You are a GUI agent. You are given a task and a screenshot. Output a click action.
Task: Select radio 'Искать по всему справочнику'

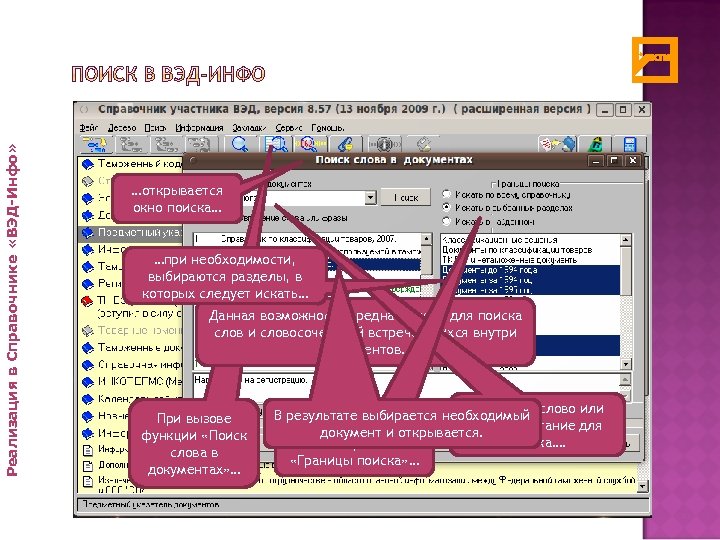tap(446, 194)
